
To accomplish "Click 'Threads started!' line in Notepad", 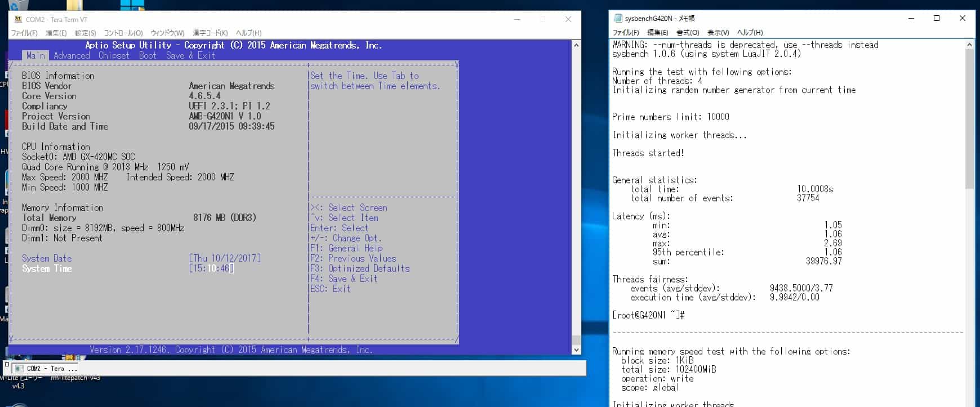I will click(x=648, y=153).
